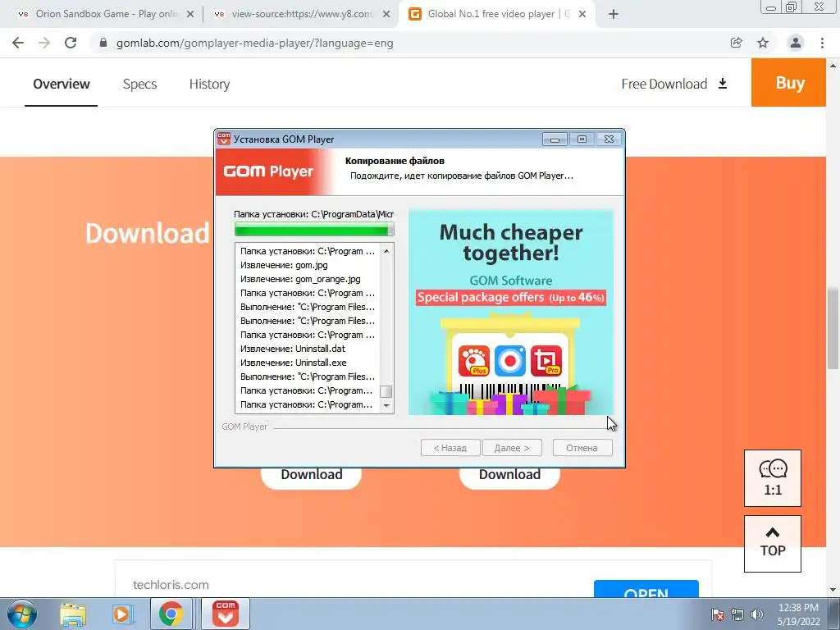Reload the gomlab page
The height and width of the screenshot is (630, 840).
[x=71, y=43]
